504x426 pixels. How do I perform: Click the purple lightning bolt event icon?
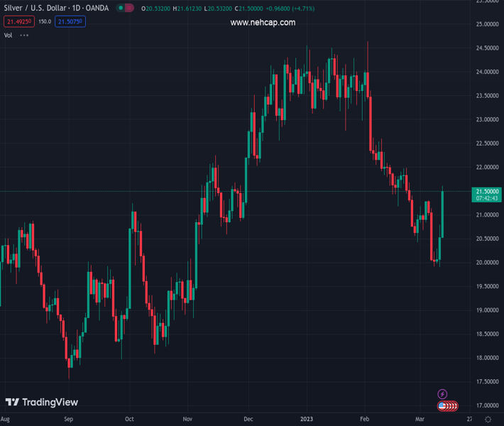click(442, 394)
